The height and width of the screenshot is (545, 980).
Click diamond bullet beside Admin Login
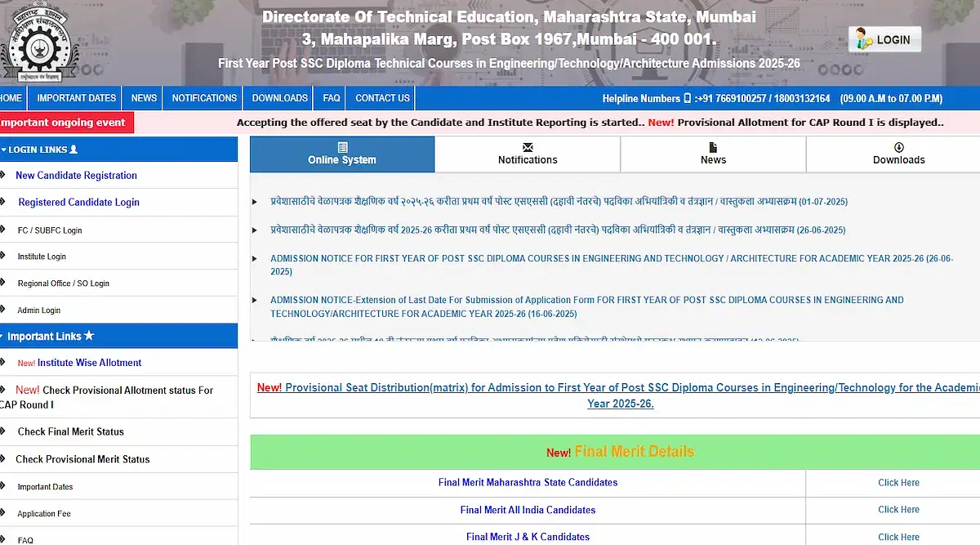3,310
